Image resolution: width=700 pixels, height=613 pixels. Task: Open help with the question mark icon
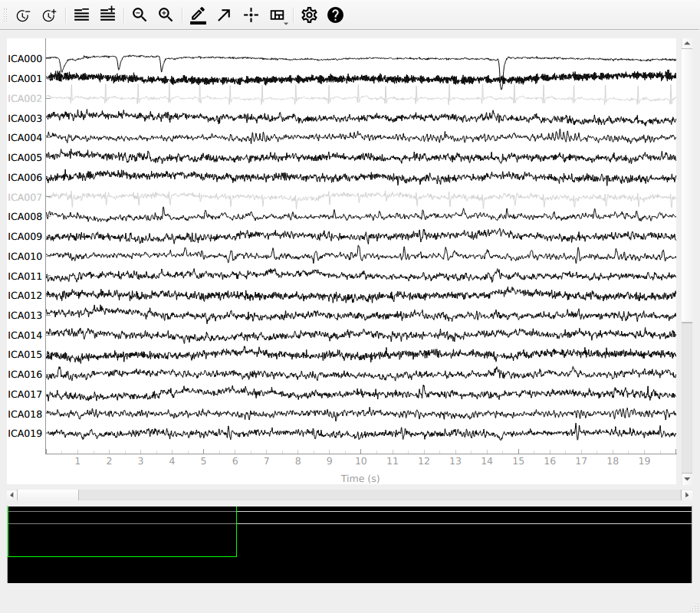coord(335,15)
